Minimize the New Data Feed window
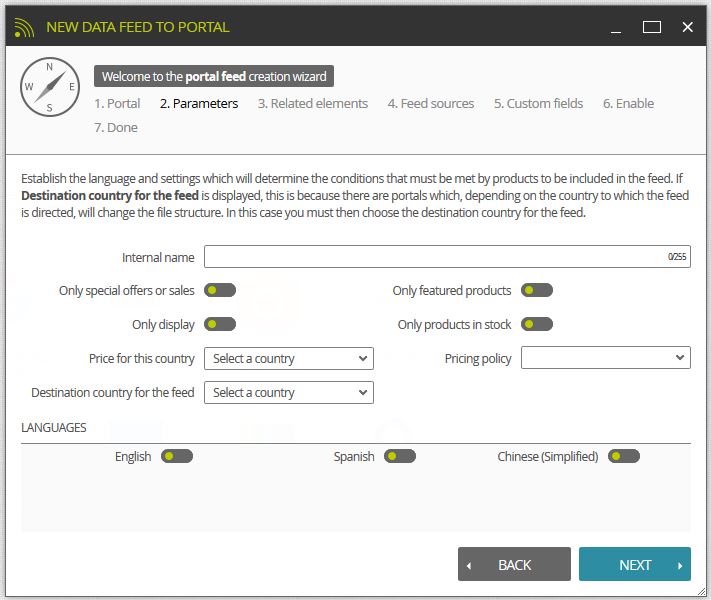Screen dimensions: 711x600 point(616,28)
